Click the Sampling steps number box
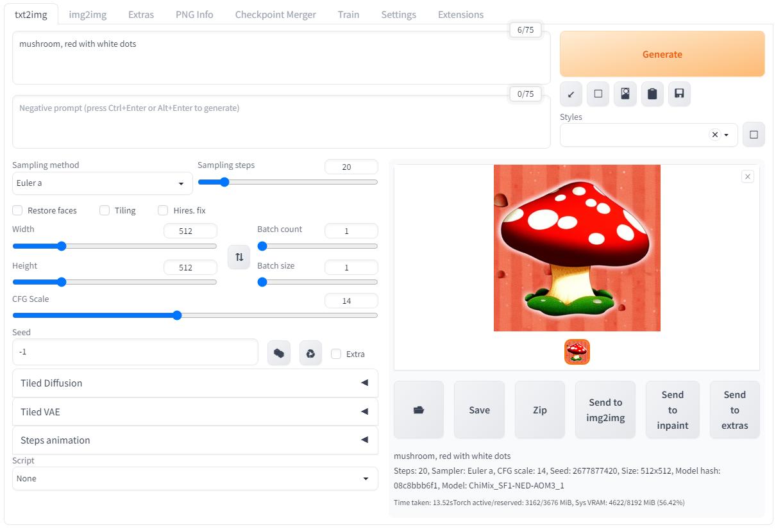Image resolution: width=776 pixels, height=532 pixels. [351, 167]
